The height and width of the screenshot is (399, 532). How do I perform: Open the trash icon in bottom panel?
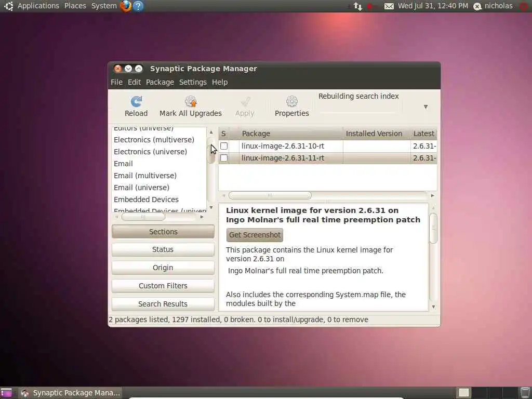525,393
